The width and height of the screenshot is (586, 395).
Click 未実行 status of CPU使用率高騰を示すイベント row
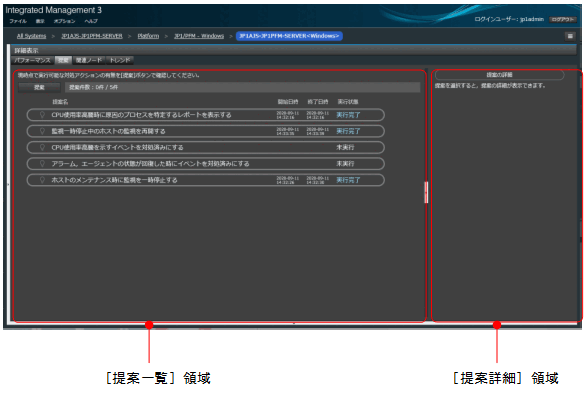(345, 147)
